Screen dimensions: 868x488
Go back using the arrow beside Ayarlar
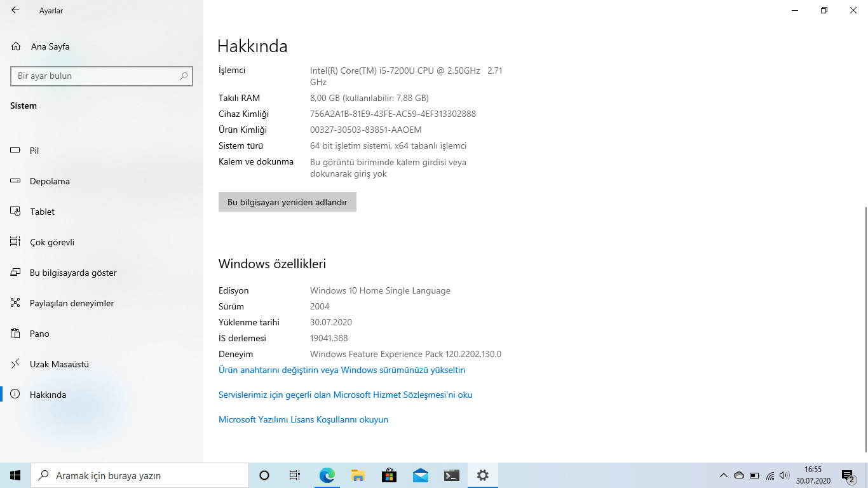[15, 10]
